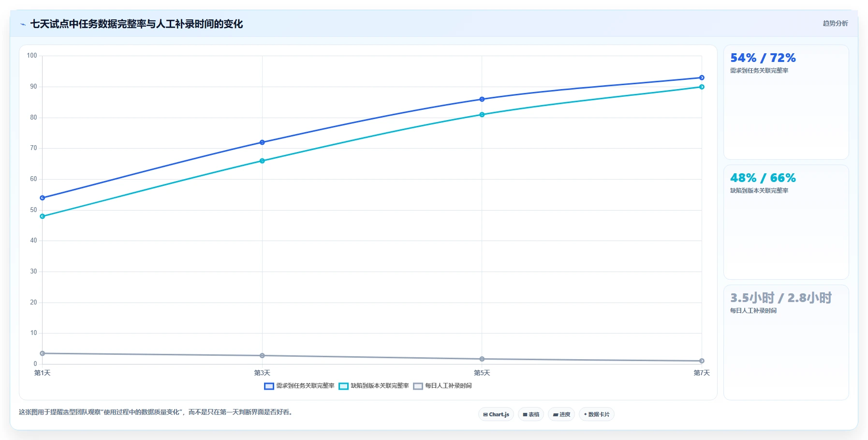Select the 第5天 point on the blue 需求到任务 line

click(x=482, y=99)
